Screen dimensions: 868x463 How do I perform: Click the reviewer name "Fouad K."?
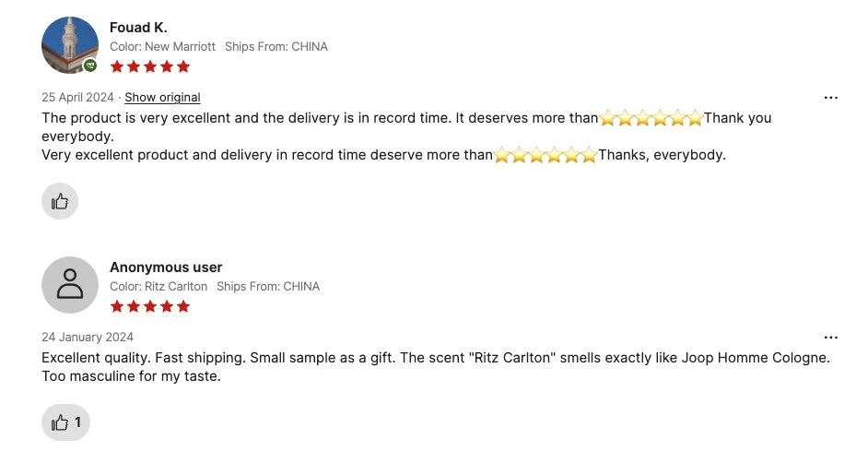coord(138,28)
